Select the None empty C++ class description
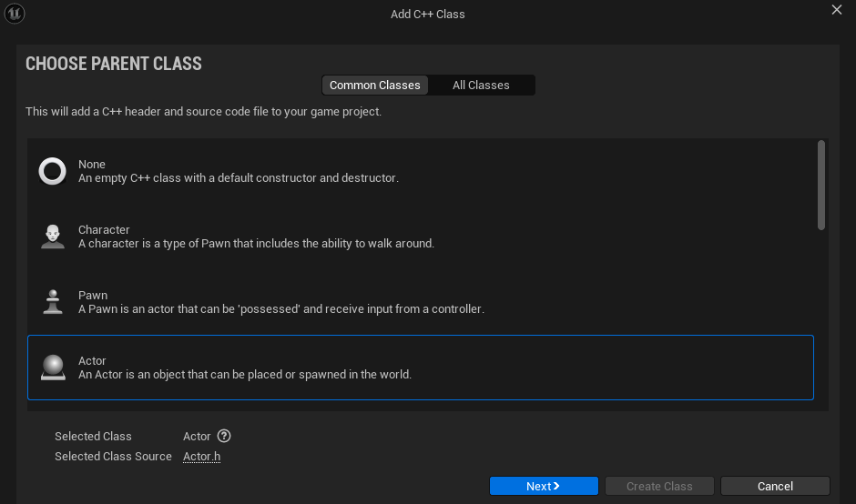The width and height of the screenshot is (856, 504). [x=239, y=178]
